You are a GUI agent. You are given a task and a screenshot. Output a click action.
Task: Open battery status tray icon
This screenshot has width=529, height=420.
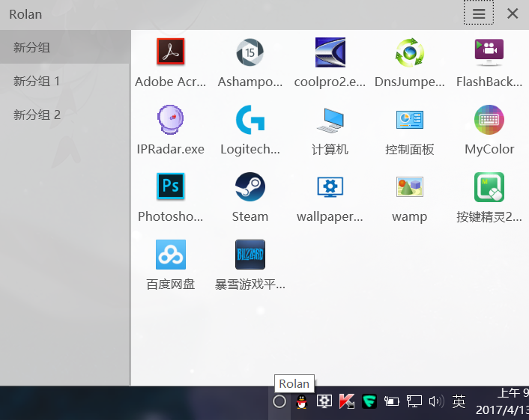click(x=391, y=401)
